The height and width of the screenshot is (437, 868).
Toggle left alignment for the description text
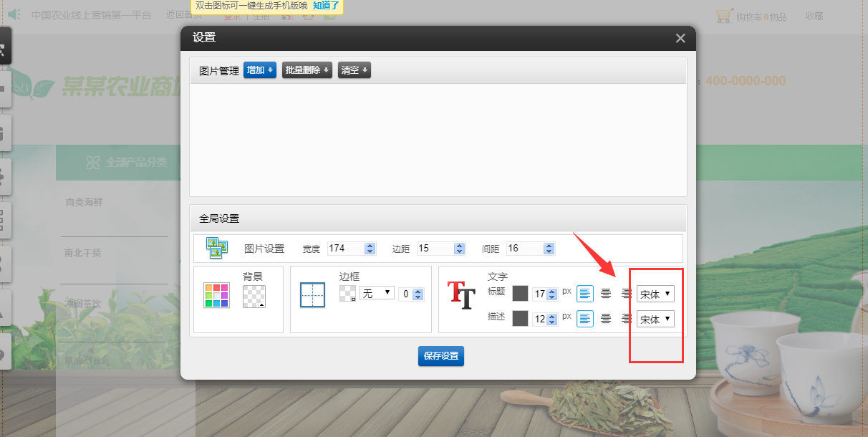pos(585,319)
